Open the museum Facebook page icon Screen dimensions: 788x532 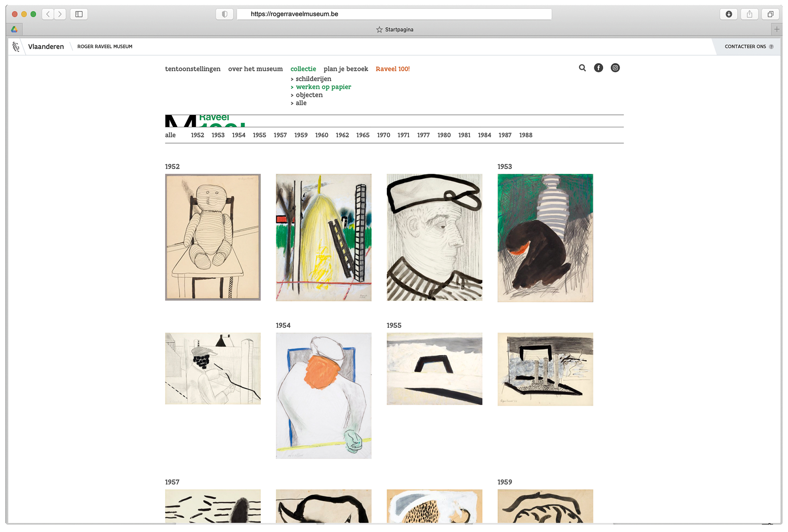tap(598, 68)
